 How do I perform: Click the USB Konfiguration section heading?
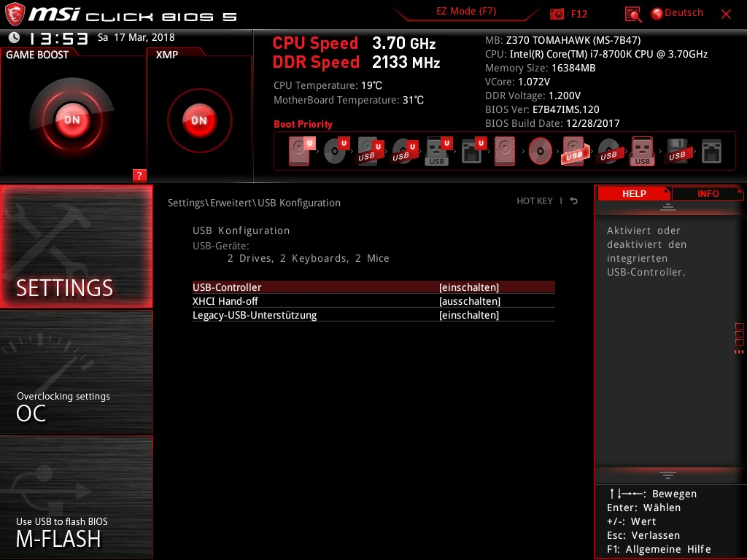(x=241, y=230)
